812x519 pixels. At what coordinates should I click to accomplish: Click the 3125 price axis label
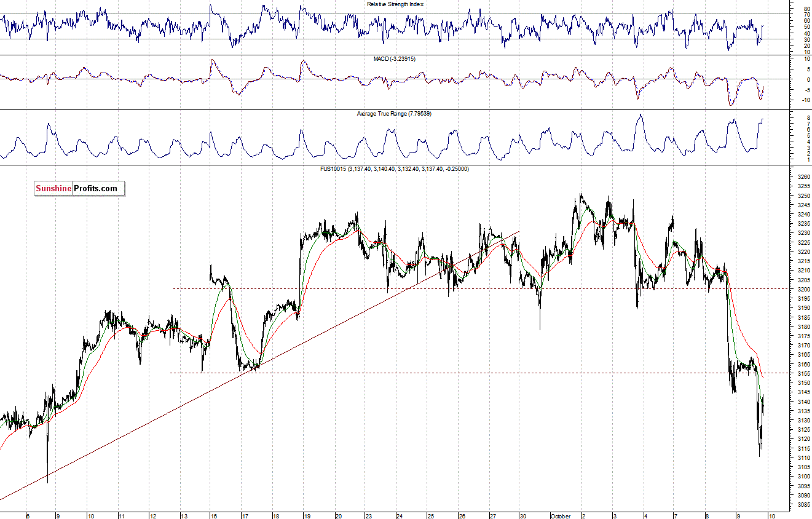point(804,429)
